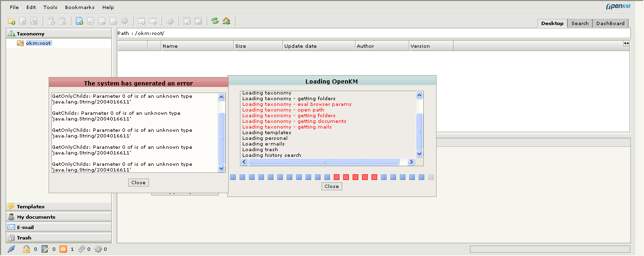Open the Help menu

[108, 8]
